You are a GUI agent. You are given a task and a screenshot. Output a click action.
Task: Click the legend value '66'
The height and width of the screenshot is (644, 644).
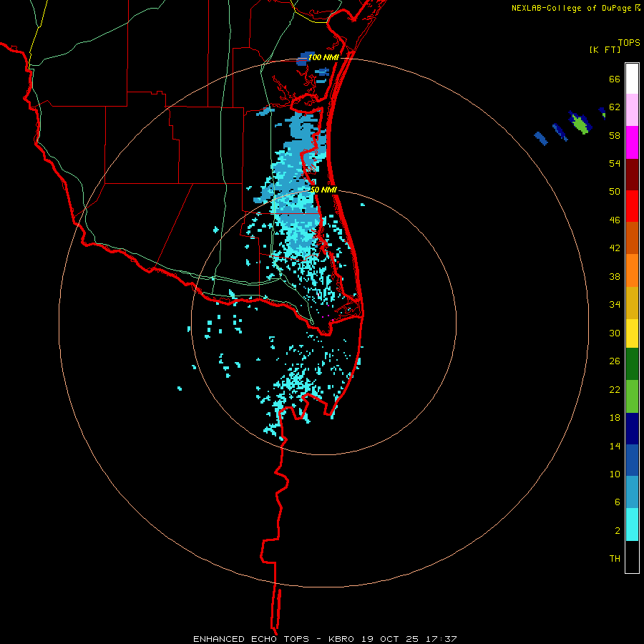point(615,79)
